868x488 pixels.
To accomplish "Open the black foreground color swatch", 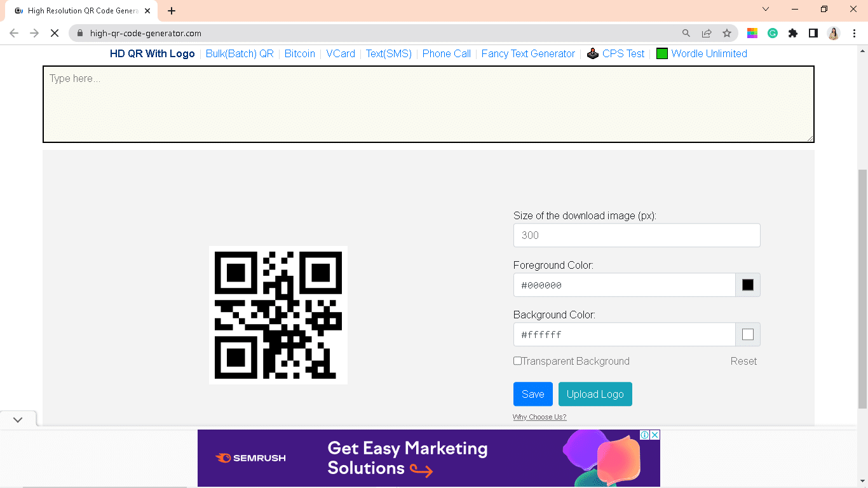I will point(748,285).
